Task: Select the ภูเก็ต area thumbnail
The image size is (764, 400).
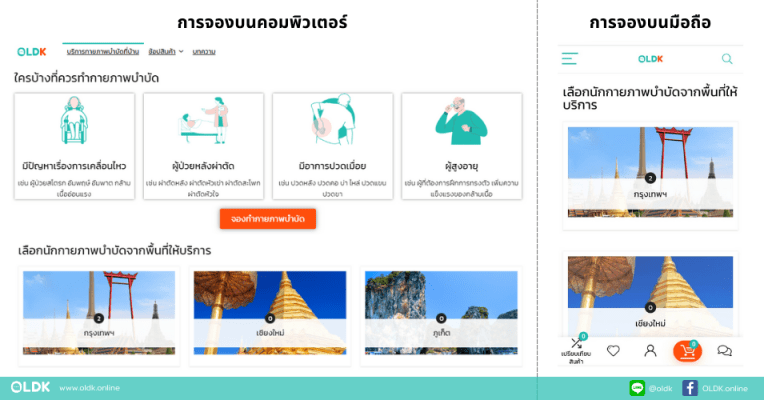Action: [441, 313]
